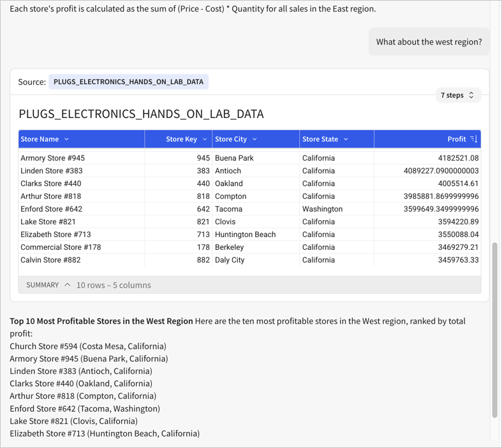Screen dimensions: 502x448
Task: Open the Store City column dropdown arrow
Action: [x=255, y=139]
